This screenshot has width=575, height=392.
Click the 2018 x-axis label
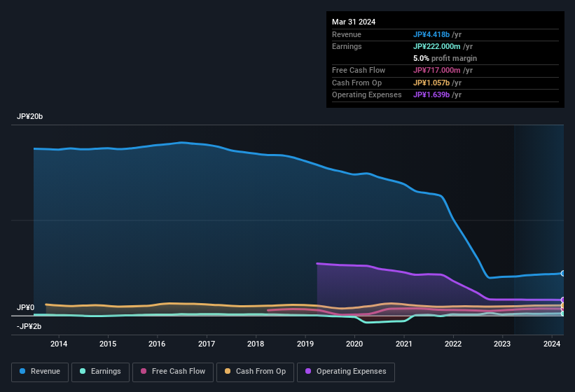[256, 344]
